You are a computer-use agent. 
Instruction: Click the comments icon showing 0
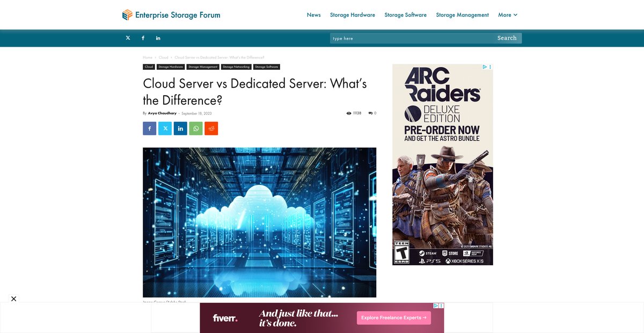tap(371, 113)
